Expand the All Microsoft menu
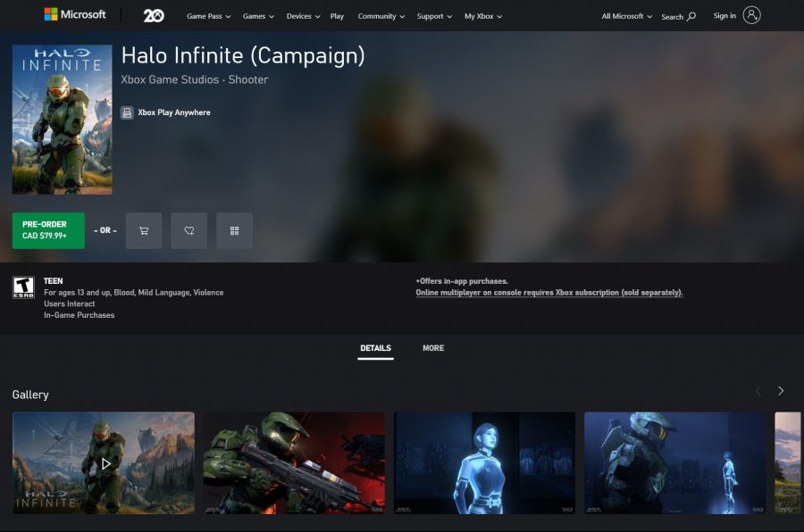 pos(626,16)
